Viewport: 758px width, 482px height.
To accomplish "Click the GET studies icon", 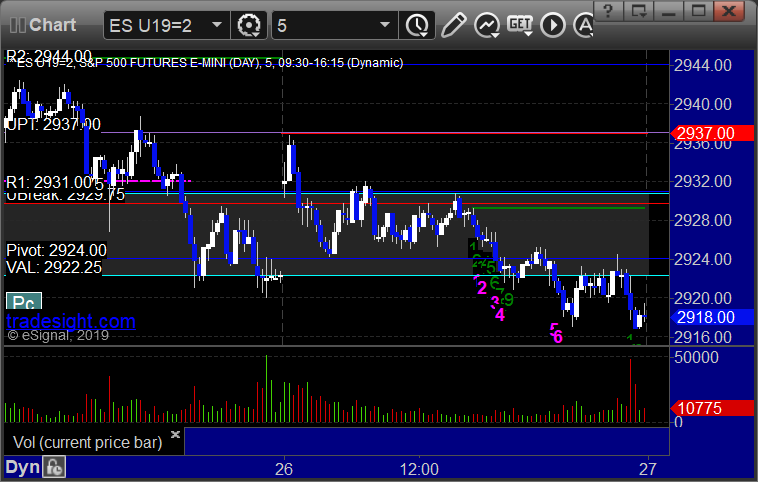I will 520,23.
